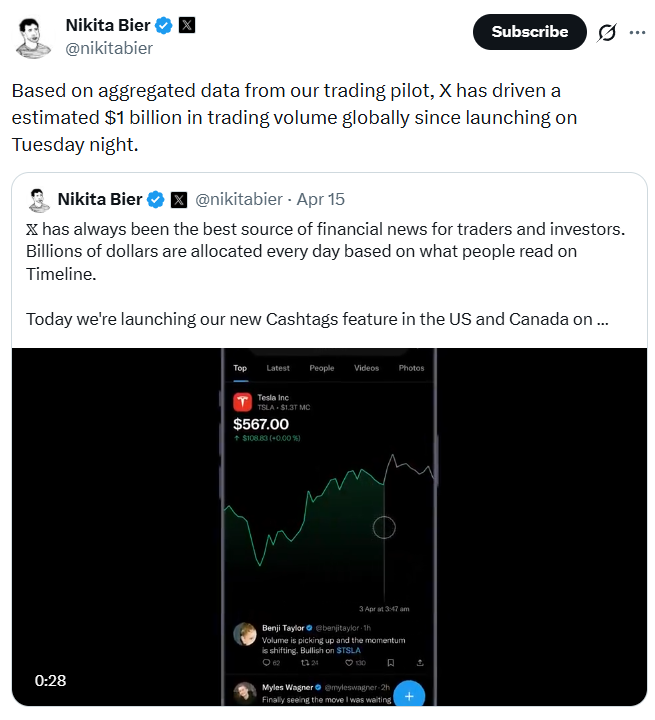Screen dimensions: 655x720
Task: Click the chart cursor marker circle
Action: tap(384, 527)
